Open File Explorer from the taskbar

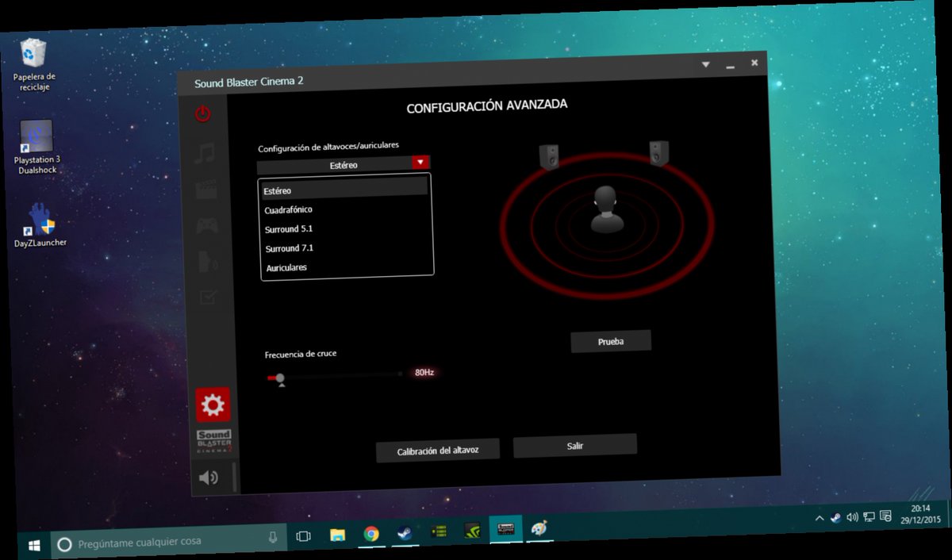pyautogui.click(x=337, y=535)
